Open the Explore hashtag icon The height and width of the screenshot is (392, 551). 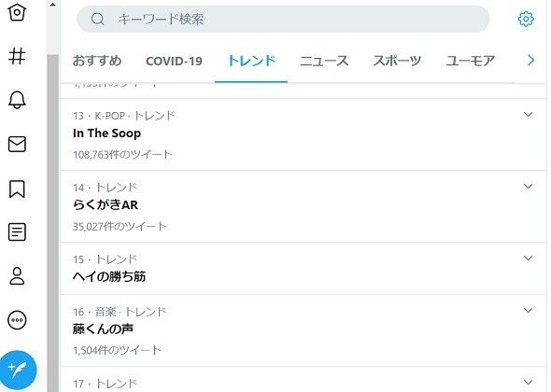[17, 56]
